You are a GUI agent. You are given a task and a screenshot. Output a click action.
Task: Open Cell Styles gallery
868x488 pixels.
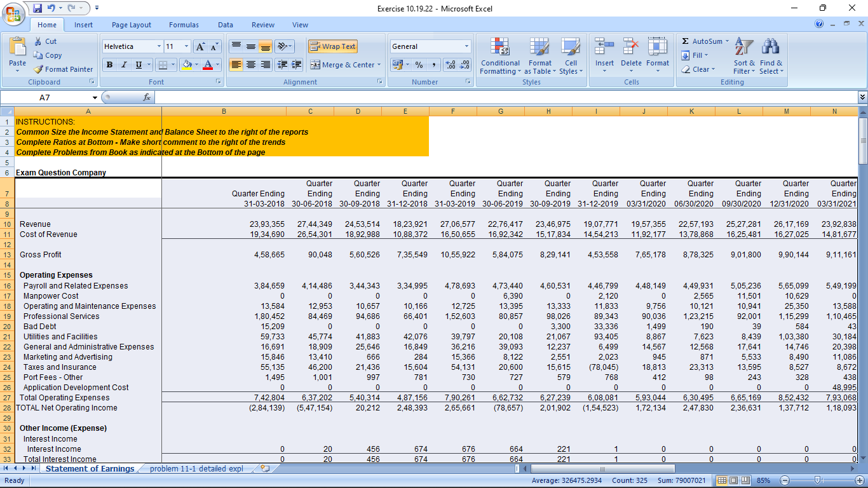click(x=571, y=56)
